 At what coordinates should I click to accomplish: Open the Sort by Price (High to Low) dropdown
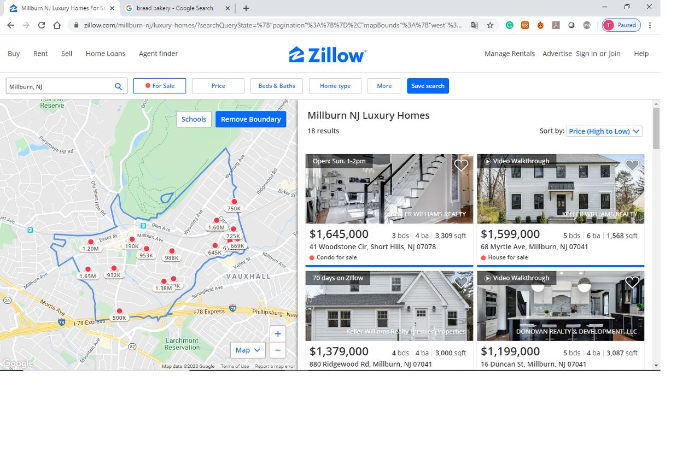point(604,131)
